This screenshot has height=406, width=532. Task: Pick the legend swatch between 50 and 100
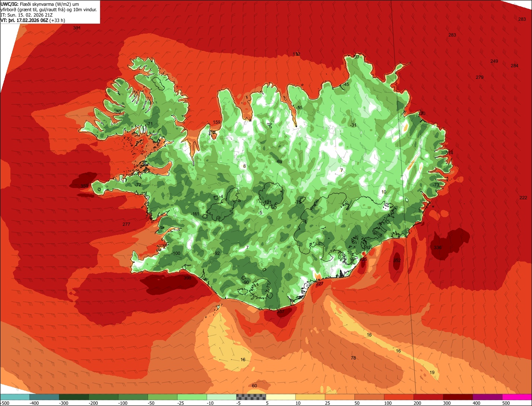point(369,397)
